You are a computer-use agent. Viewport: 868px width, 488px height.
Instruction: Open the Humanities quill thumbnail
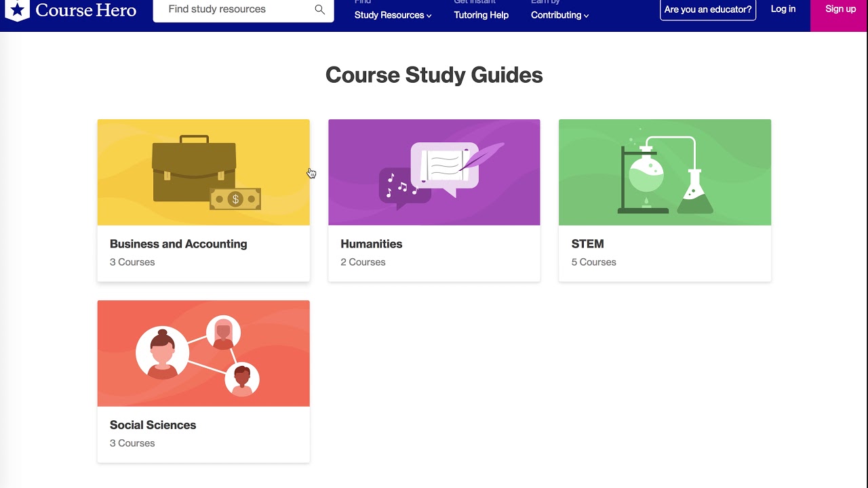tap(434, 172)
